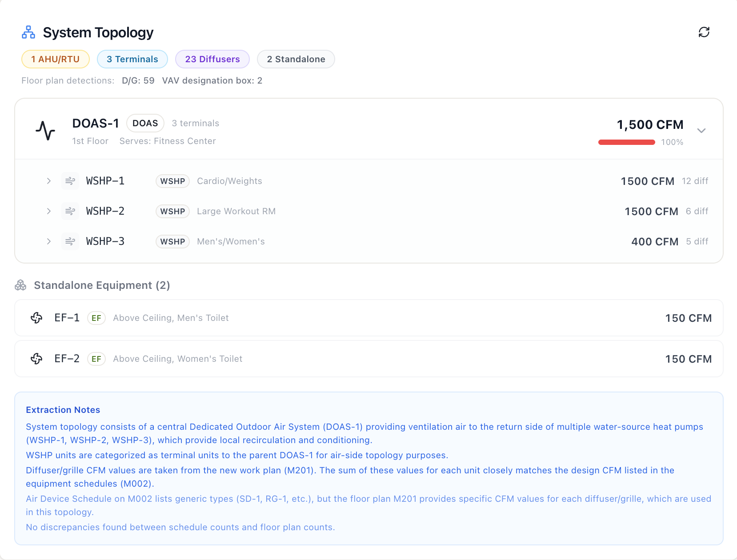Click the 2 Standalone badge

coord(296,59)
